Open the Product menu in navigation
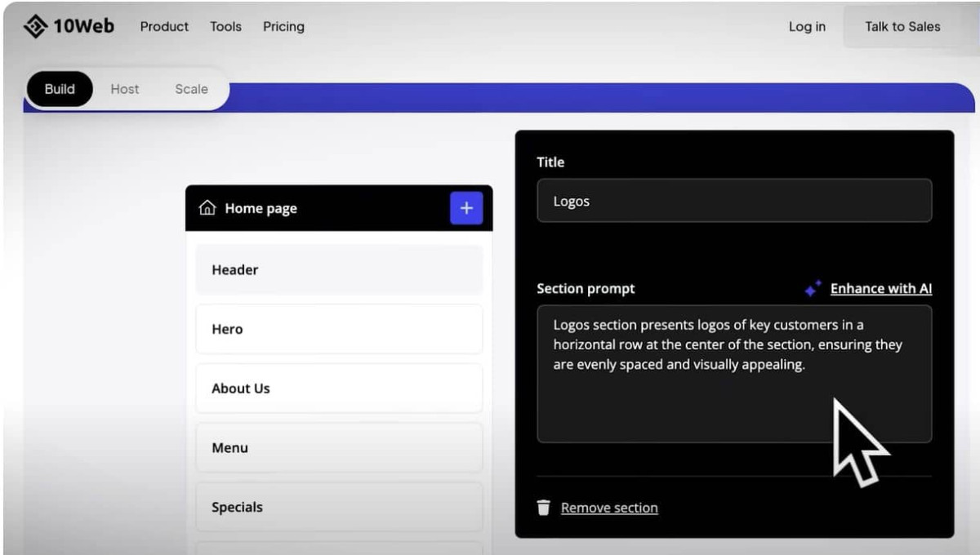Viewport: 980px width, 555px height. click(164, 26)
